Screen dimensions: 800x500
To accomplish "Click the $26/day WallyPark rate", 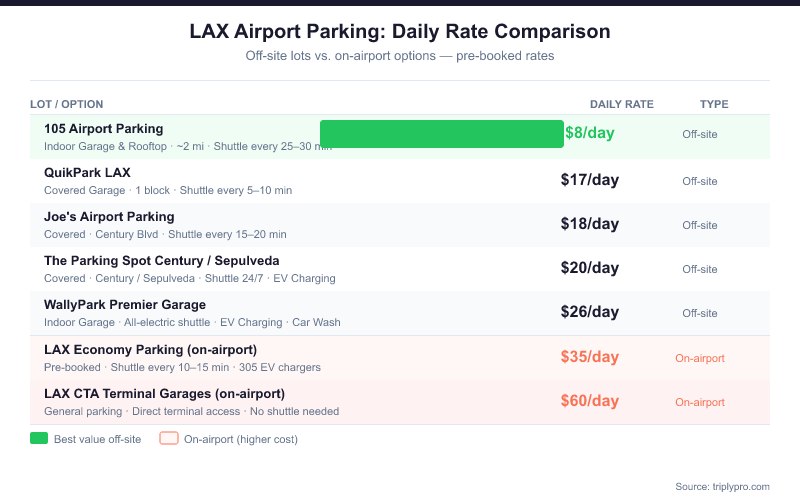I will pyautogui.click(x=590, y=312).
